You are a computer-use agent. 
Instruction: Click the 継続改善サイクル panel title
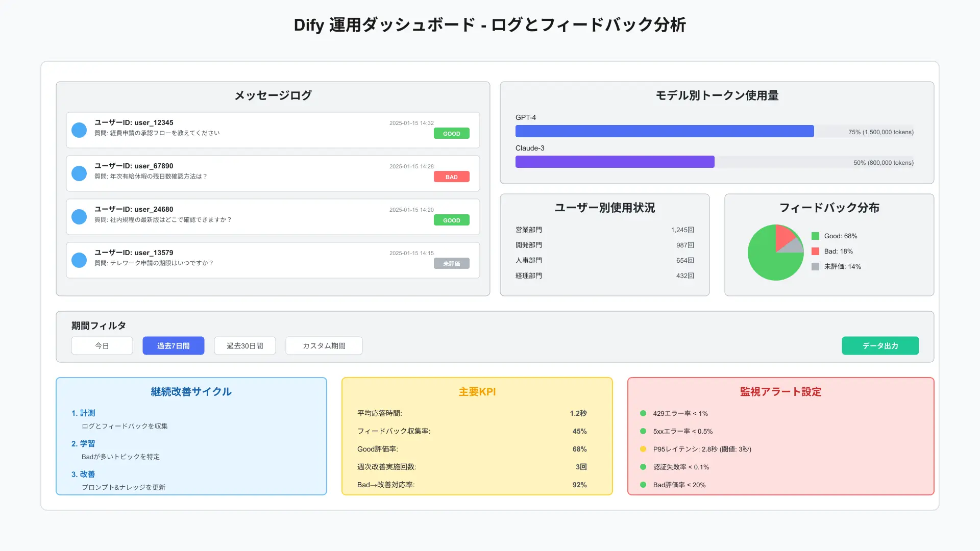(191, 392)
